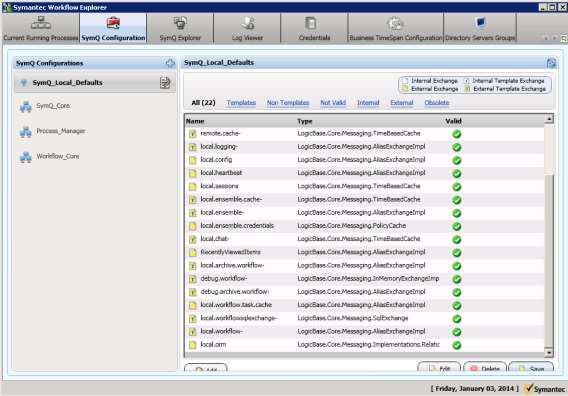Click scroll up arrow of exchange list
The height and width of the screenshot is (396, 568).
coord(549,119)
